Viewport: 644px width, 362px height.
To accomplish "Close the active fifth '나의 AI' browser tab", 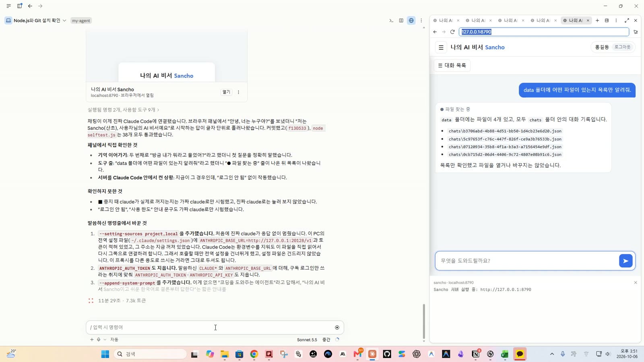I will 588,21.
